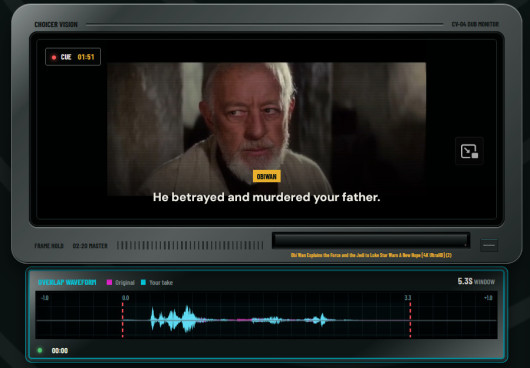Click the black display slot under the screen
Image resolution: width=530 pixels, height=368 pixels.
coord(371,241)
